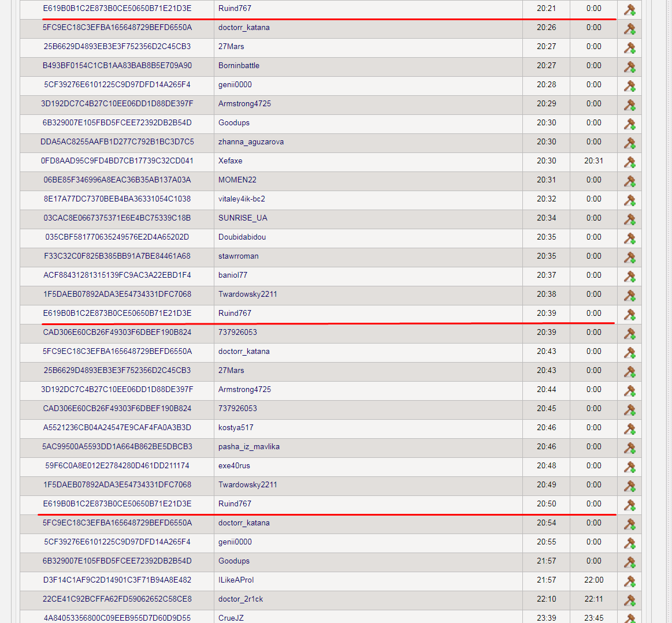The height and width of the screenshot is (623, 672).
Task: Click the ban hammer icon for Xefaxe
Action: (629, 162)
